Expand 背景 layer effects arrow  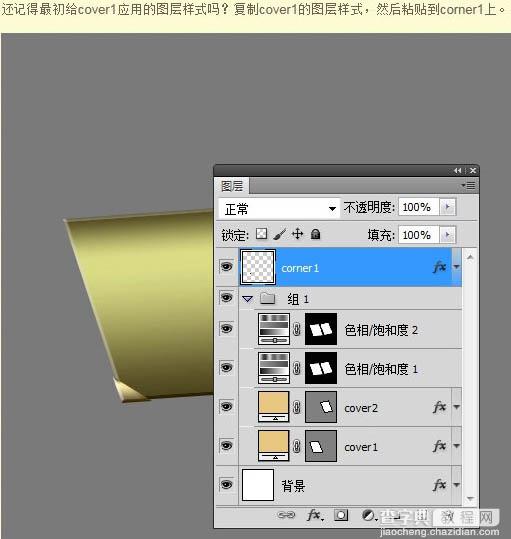456,485
